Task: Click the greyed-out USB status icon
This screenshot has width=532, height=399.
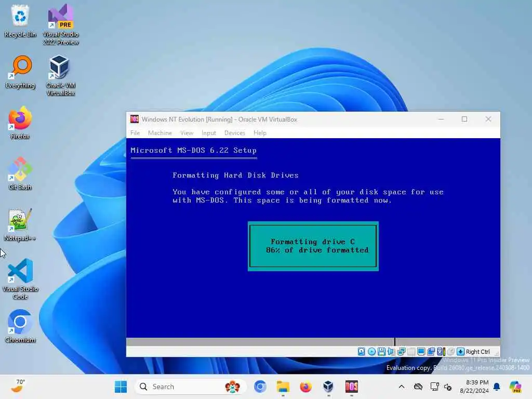Action: click(x=411, y=352)
